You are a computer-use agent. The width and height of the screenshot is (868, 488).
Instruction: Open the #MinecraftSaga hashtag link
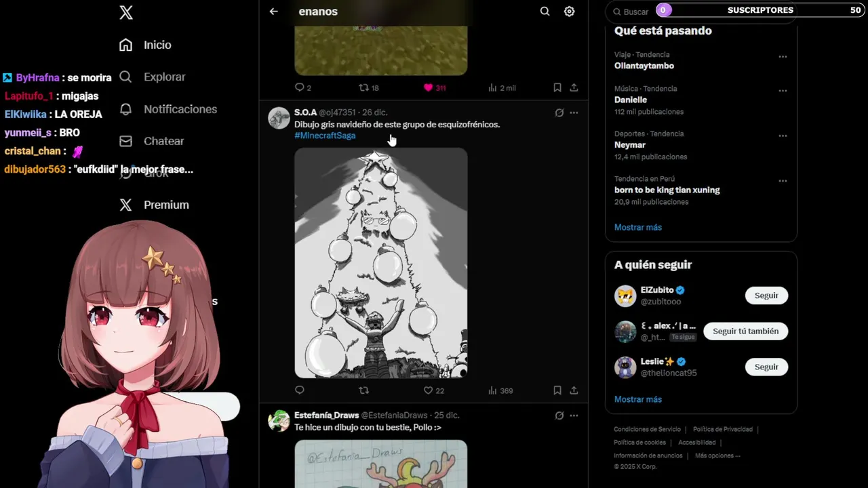click(325, 136)
